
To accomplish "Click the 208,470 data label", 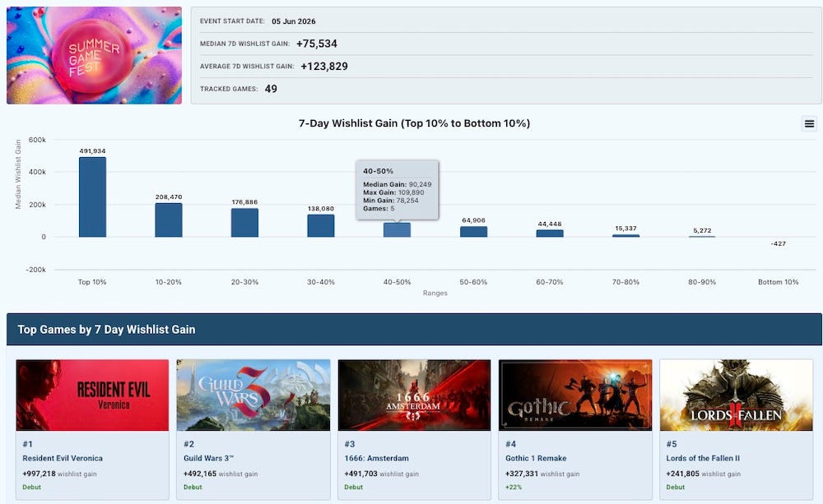I will coord(169,197).
